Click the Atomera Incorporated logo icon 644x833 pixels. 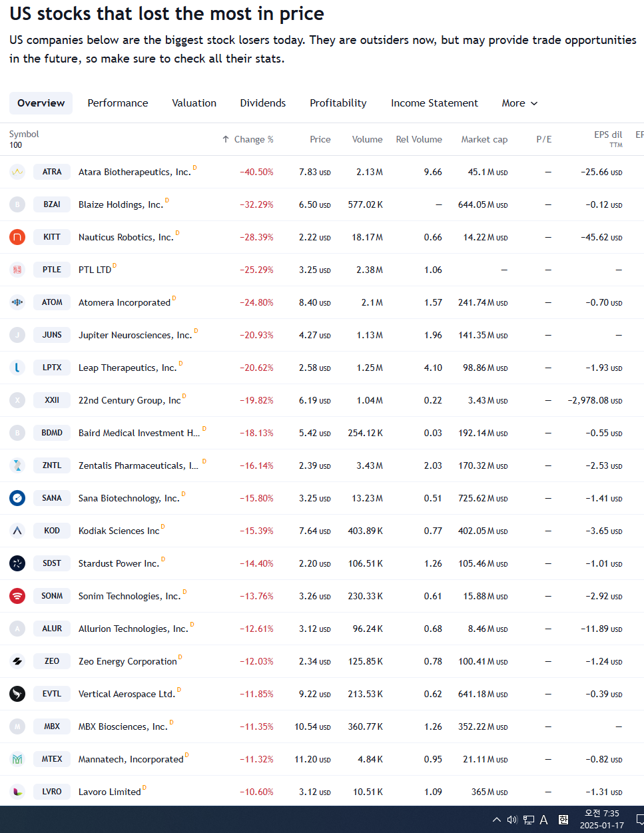click(17, 302)
